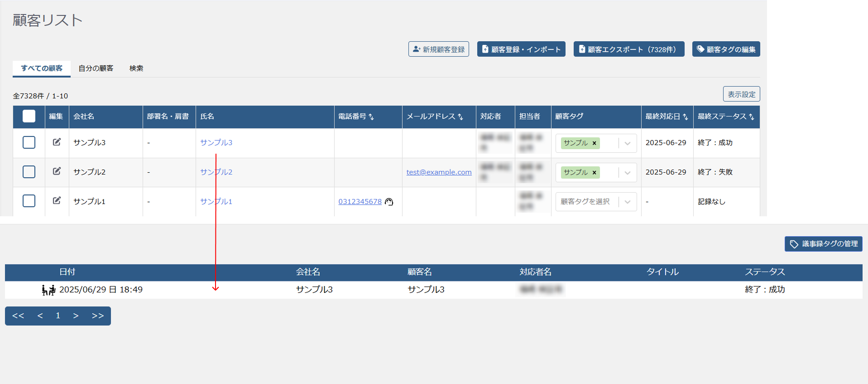The height and width of the screenshot is (384, 868).
Task: Check the checkbox for the サンプル3 row
Action: pyautogui.click(x=29, y=142)
